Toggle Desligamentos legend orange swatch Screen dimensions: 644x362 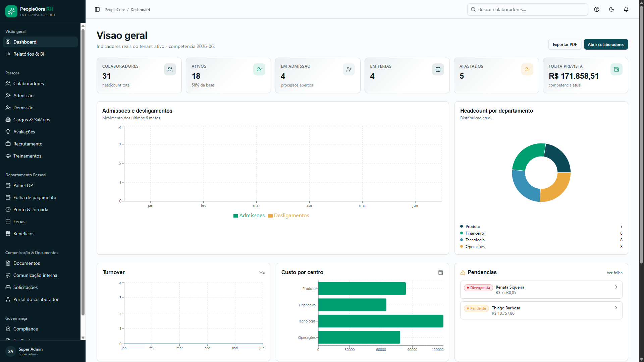pos(270,216)
